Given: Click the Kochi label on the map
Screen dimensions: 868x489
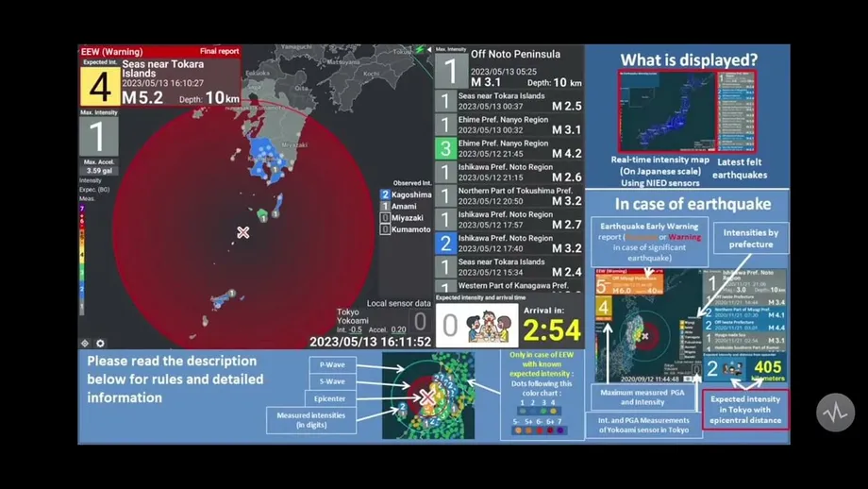Looking at the screenshot, I should 371,73.
